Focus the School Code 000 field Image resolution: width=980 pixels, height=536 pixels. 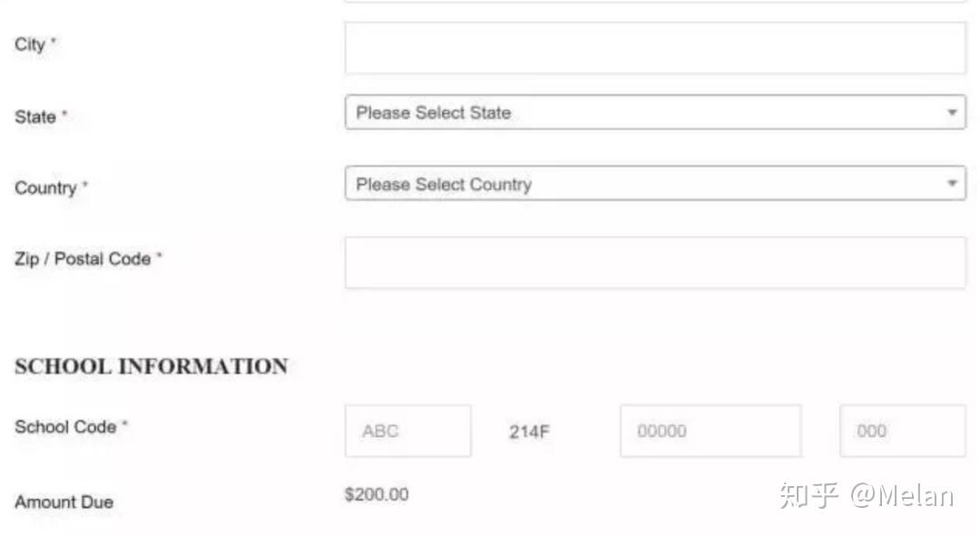(x=902, y=431)
